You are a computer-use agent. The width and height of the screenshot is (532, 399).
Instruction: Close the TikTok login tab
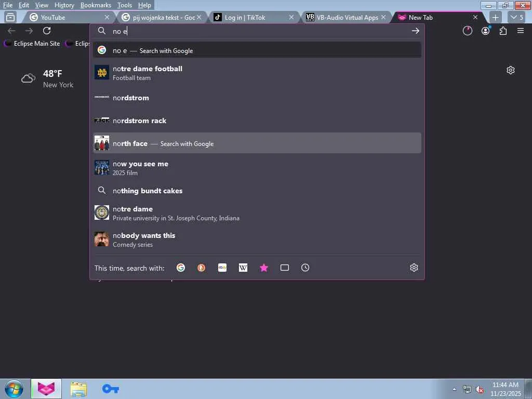point(291,17)
